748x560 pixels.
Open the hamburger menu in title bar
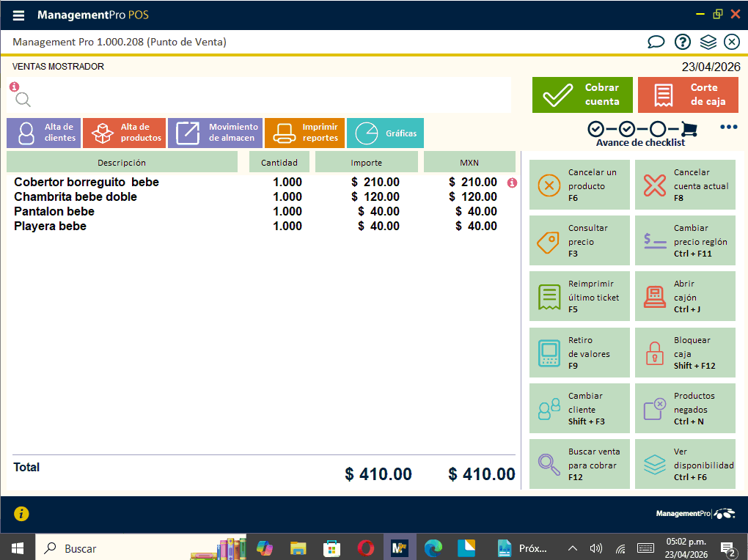click(x=18, y=15)
